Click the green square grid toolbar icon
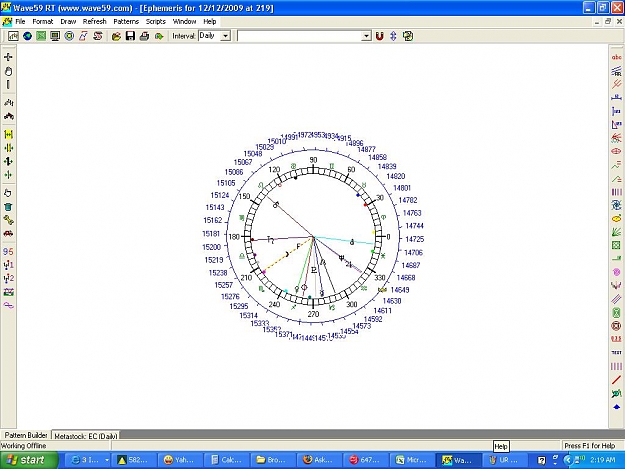Screen dimensions: 625x469 point(41,36)
